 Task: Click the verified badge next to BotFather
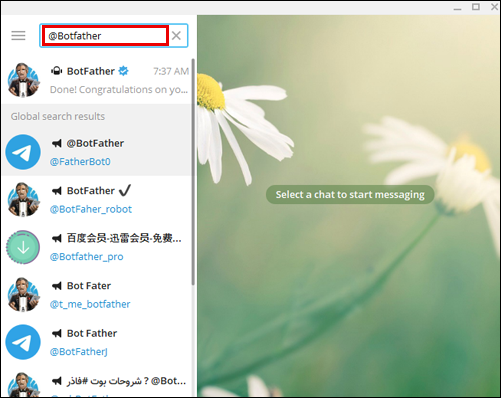click(124, 71)
